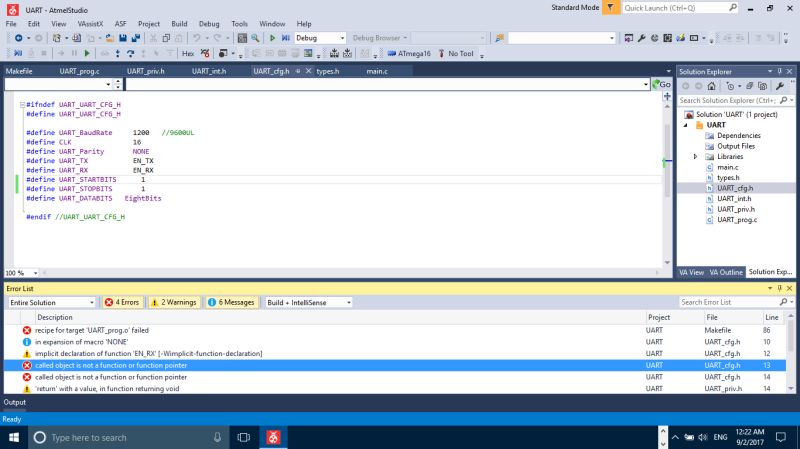Click the Save All toolbar icon
800x449 pixels.
click(x=136, y=38)
